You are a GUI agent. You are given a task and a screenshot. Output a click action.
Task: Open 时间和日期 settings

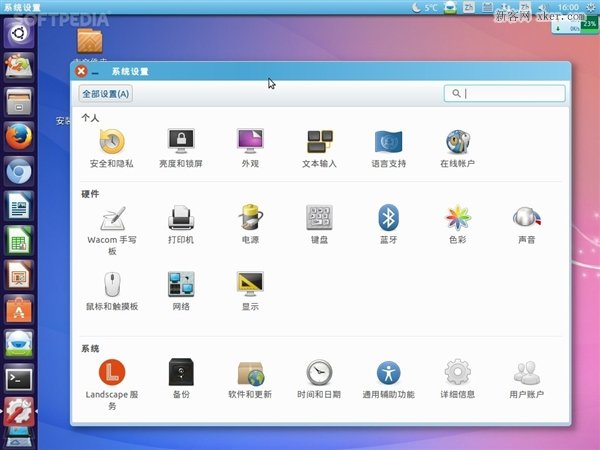320,379
